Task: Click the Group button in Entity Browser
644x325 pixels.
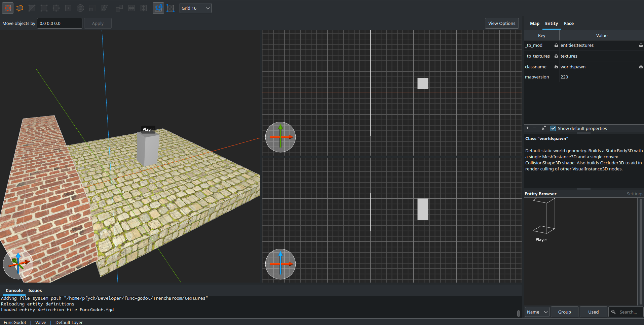Action: [x=564, y=312]
